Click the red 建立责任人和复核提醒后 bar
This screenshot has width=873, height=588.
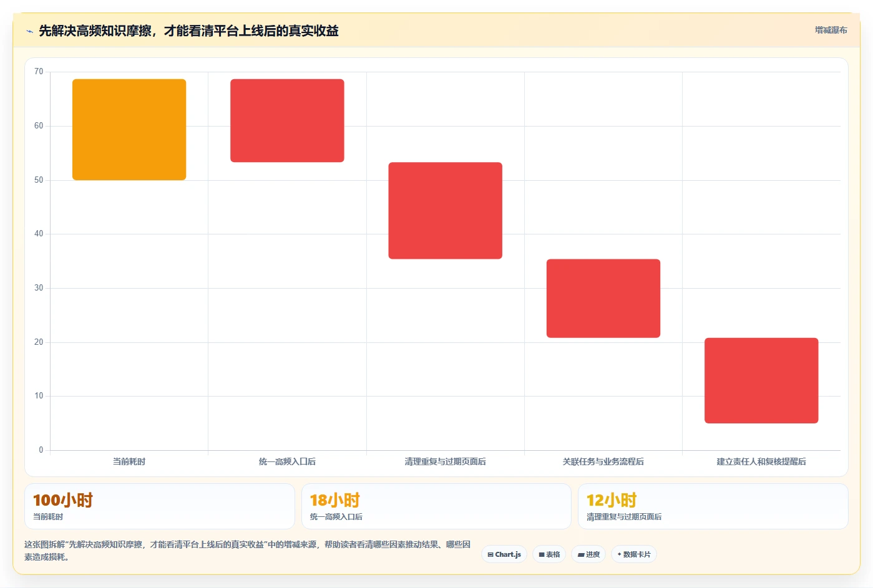click(x=761, y=380)
